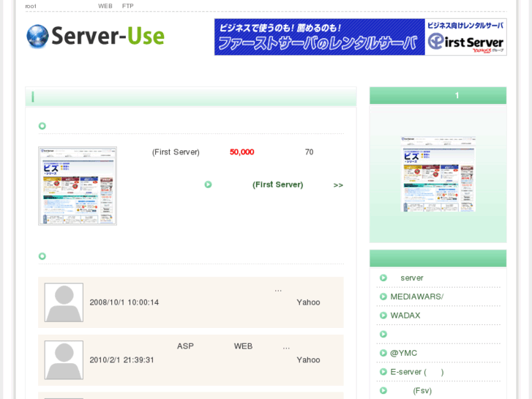This screenshot has height=399, width=532.
Task: Click the value 70 in summary
Action: (309, 152)
